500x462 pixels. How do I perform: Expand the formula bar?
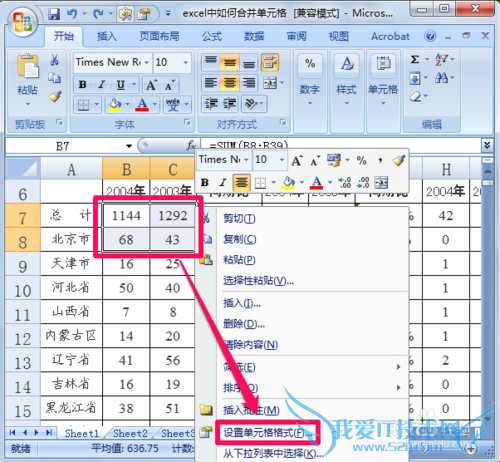(x=487, y=145)
